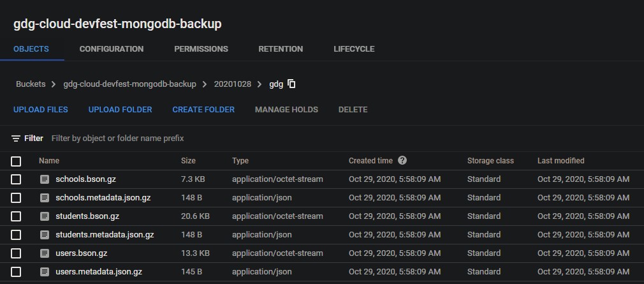The image size is (644, 284).
Task: Click the users.metadata.json.gz file icon
Action: (x=45, y=272)
